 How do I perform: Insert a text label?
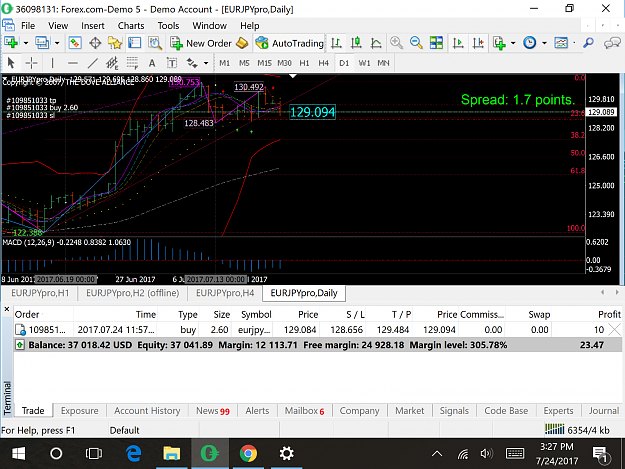(x=171, y=63)
